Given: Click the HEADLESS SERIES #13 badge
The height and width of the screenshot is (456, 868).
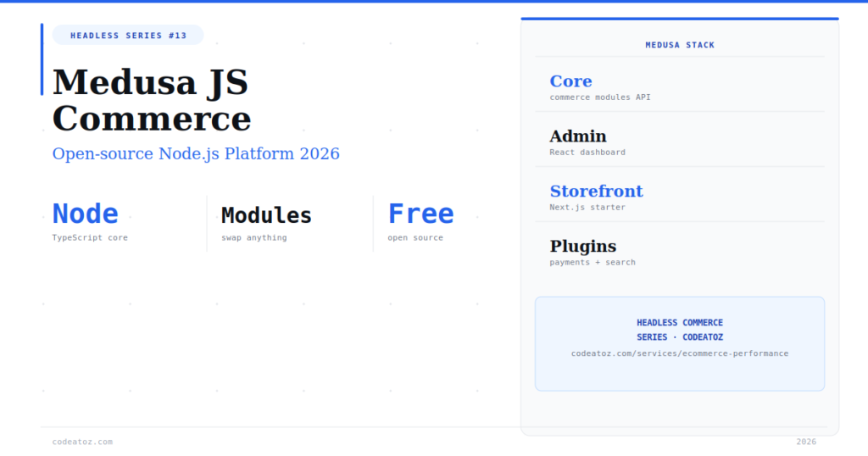Looking at the screenshot, I should 128,36.
